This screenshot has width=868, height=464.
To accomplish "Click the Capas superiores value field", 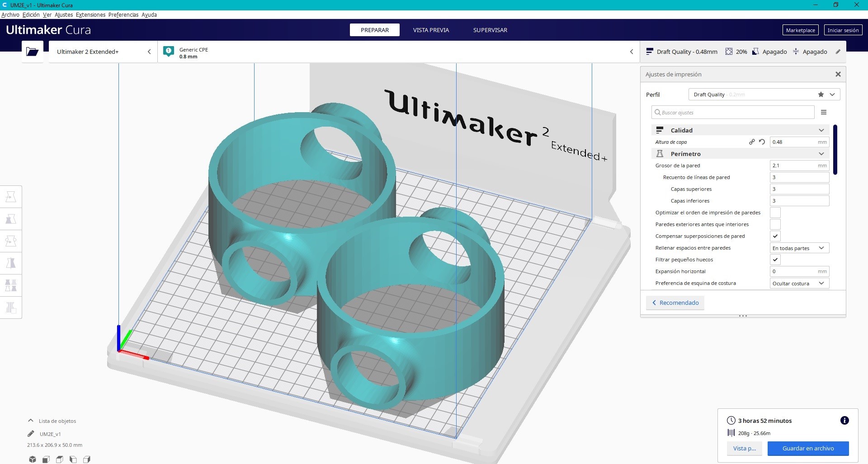I will point(800,189).
